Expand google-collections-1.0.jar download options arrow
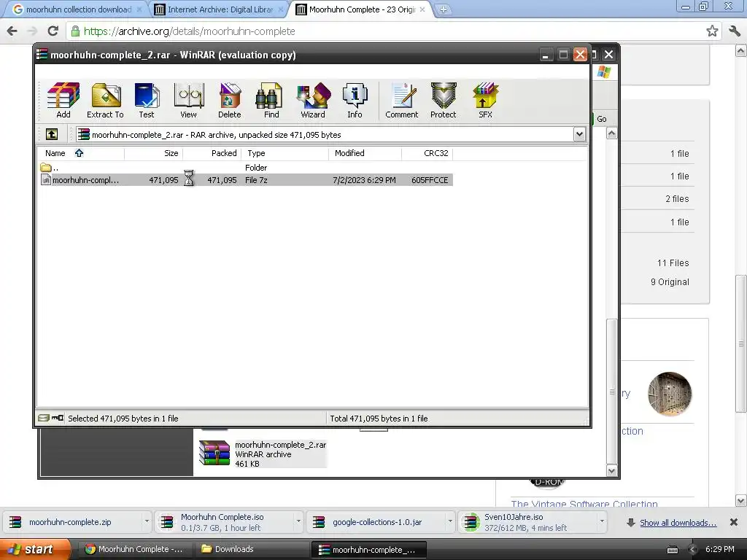The image size is (747, 560). [x=449, y=522]
